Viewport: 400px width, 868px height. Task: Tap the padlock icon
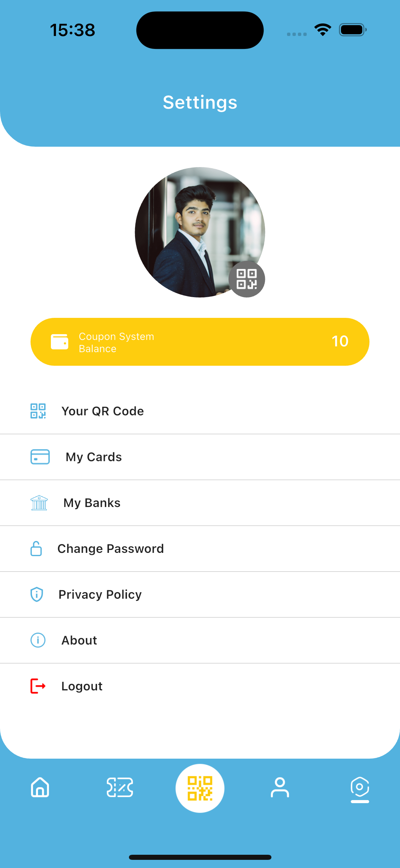tap(36, 549)
